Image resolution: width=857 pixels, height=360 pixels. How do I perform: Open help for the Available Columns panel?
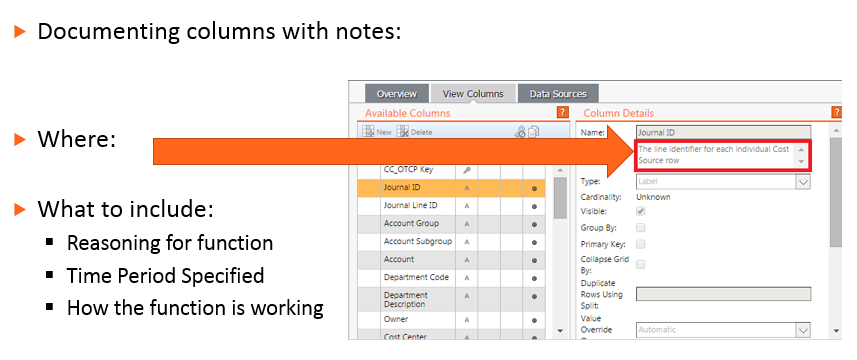tap(563, 113)
